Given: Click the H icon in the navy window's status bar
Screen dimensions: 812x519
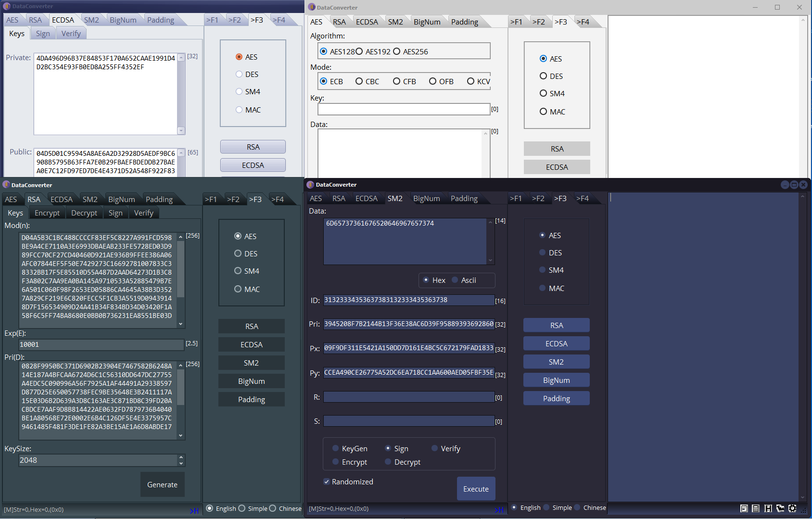Looking at the screenshot, I should coord(768,508).
